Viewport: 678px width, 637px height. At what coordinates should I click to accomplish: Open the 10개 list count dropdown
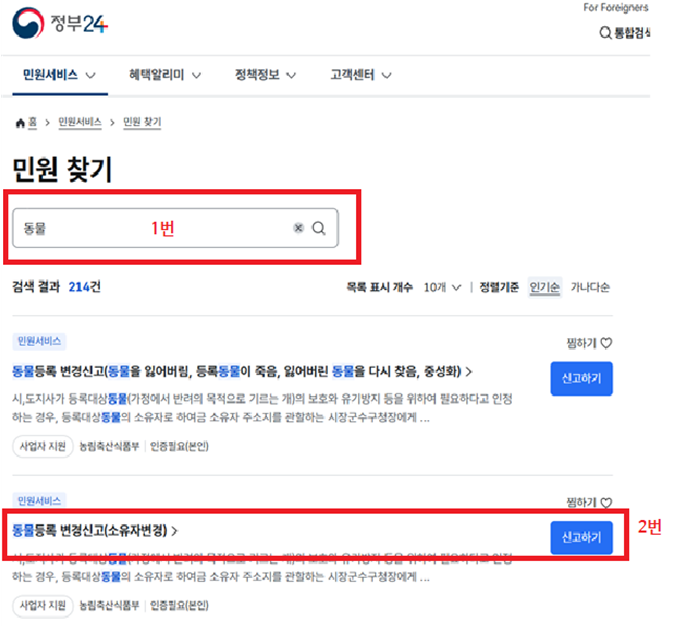tap(442, 287)
